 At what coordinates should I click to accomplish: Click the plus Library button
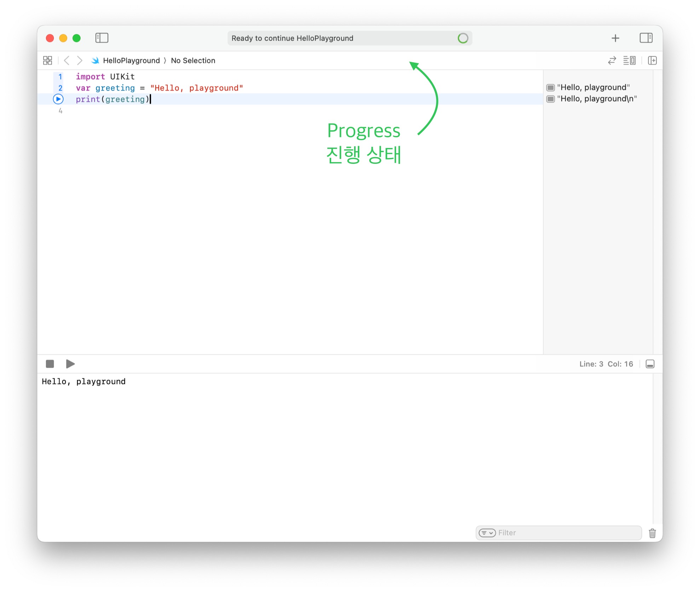pyautogui.click(x=615, y=38)
